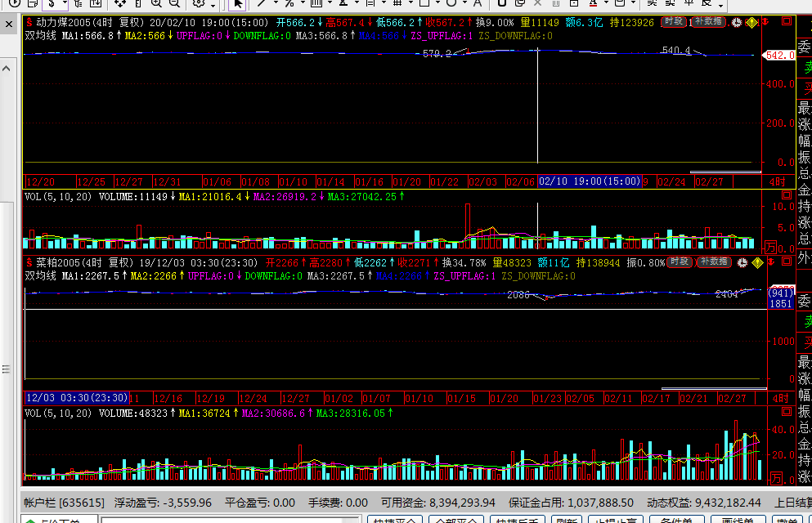Click the 4时 period label on 动力煤 axis
Screen dimensions: 812x523
778,182
